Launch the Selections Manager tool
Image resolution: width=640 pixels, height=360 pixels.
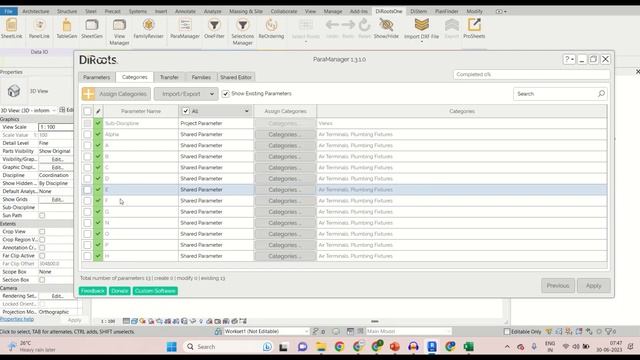coord(242,31)
